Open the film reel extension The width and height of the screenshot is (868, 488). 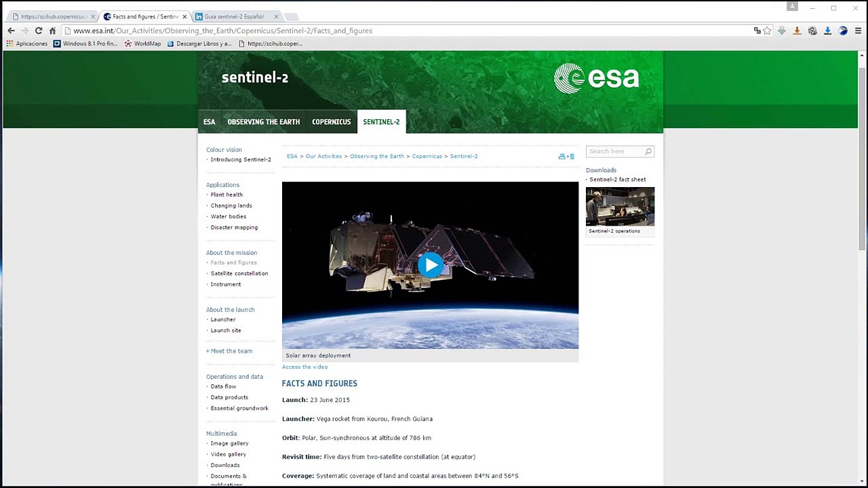coord(812,30)
